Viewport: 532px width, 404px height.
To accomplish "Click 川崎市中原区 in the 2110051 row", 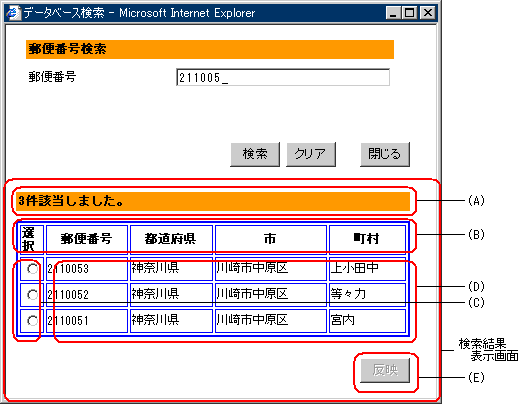I will 271,320.
